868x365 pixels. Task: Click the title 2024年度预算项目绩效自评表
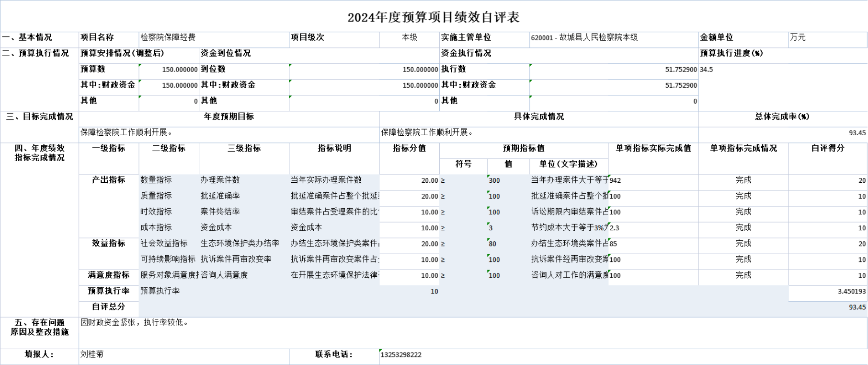pyautogui.click(x=434, y=18)
